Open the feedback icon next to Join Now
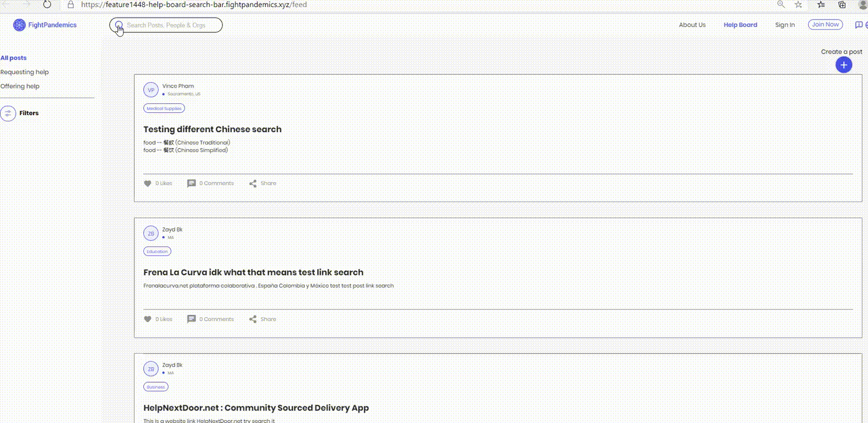 859,25
